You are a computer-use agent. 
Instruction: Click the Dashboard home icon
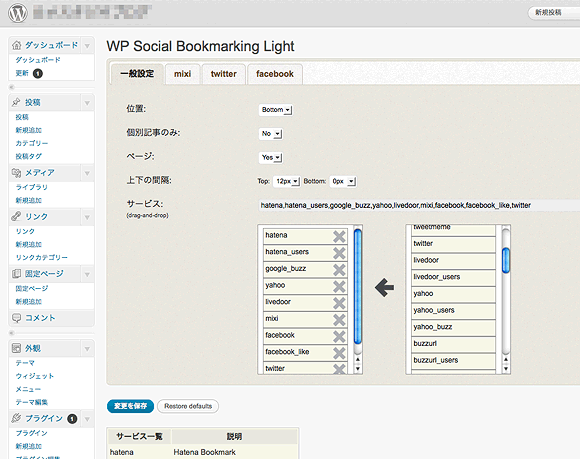(17, 45)
